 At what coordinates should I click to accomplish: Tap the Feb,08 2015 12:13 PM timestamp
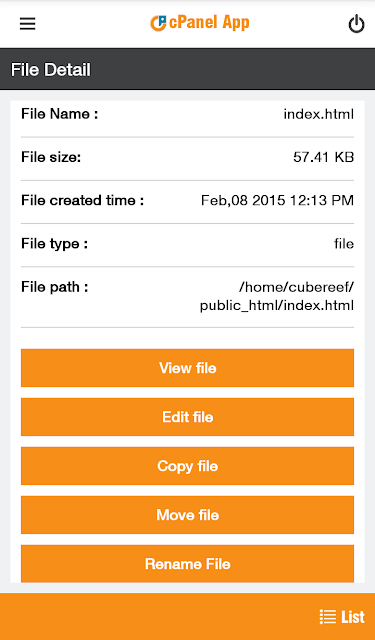coord(277,200)
